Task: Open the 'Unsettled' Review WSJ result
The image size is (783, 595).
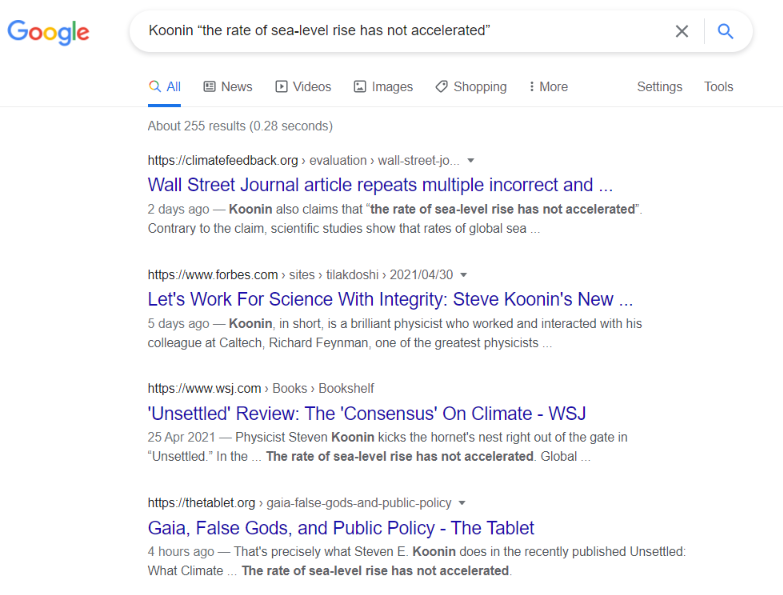Action: click(x=367, y=414)
